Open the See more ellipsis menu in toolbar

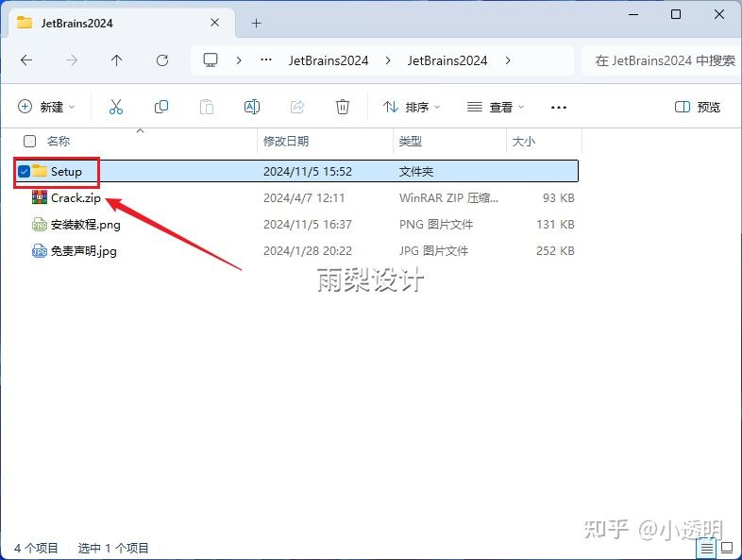click(x=559, y=108)
